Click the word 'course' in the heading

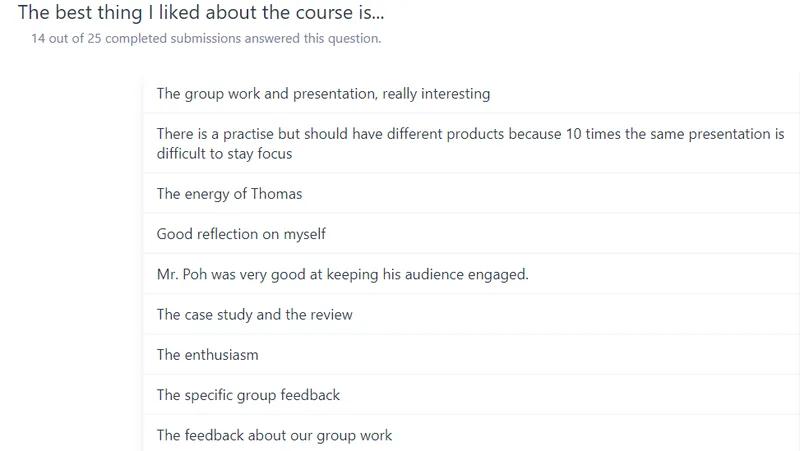[324, 13]
